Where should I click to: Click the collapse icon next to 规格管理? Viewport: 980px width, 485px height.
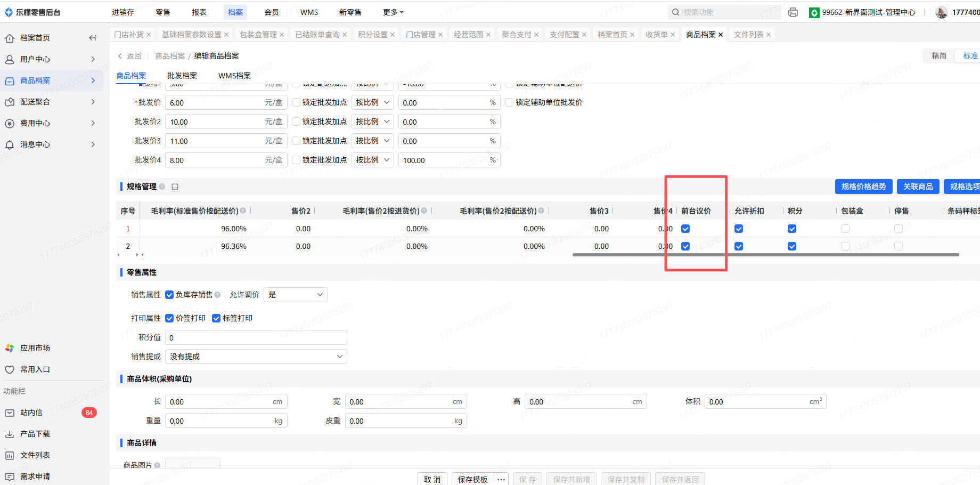click(175, 187)
